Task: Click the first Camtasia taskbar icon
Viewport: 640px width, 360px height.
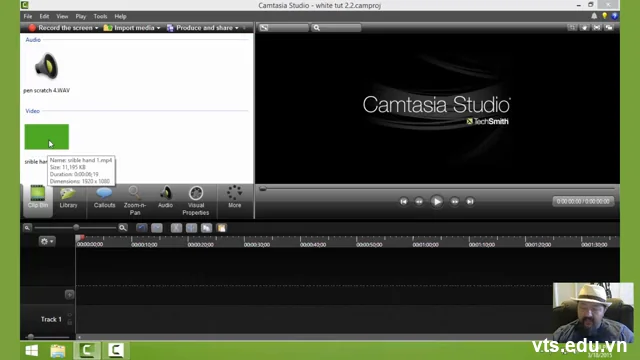Action: pyautogui.click(x=87, y=350)
